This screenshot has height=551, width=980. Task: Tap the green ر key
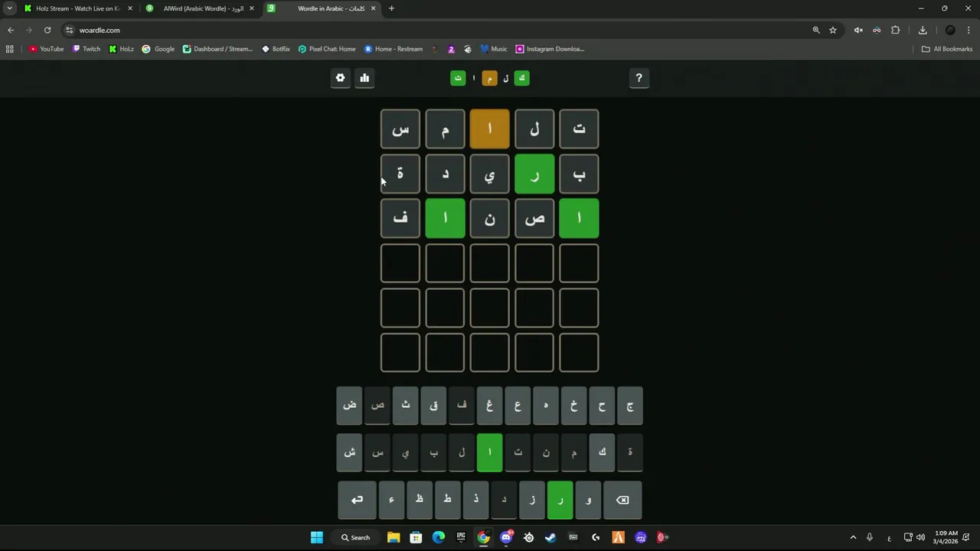point(560,500)
